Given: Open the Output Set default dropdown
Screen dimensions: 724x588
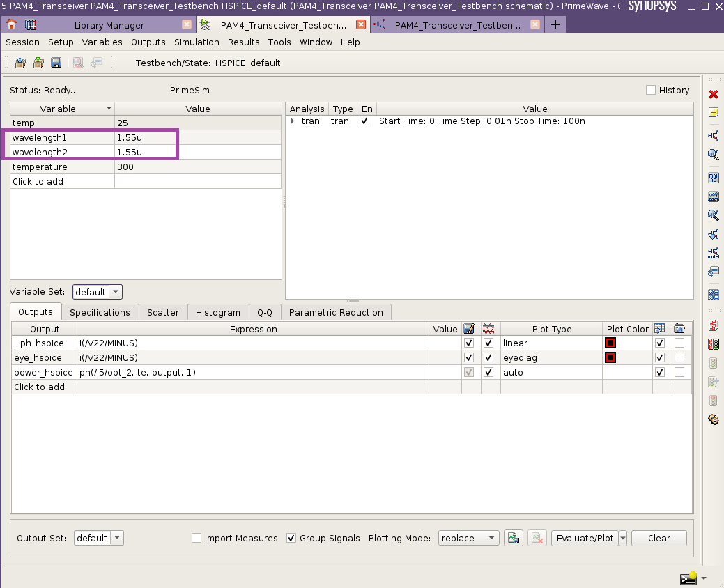Looking at the screenshot, I should click(x=99, y=538).
